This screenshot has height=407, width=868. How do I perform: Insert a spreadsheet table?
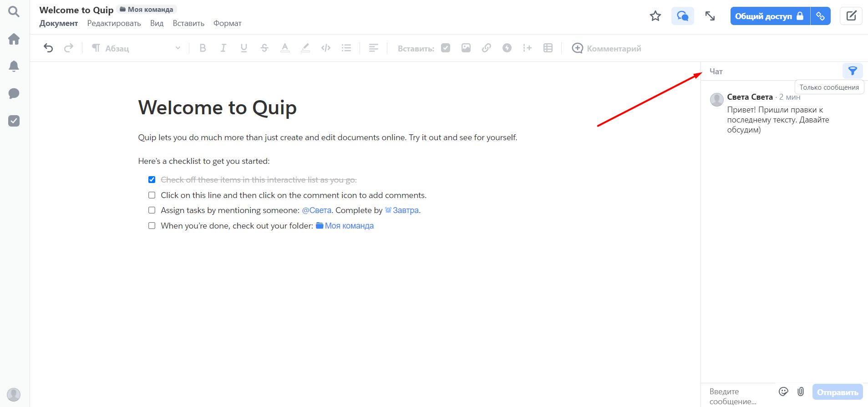pyautogui.click(x=548, y=48)
